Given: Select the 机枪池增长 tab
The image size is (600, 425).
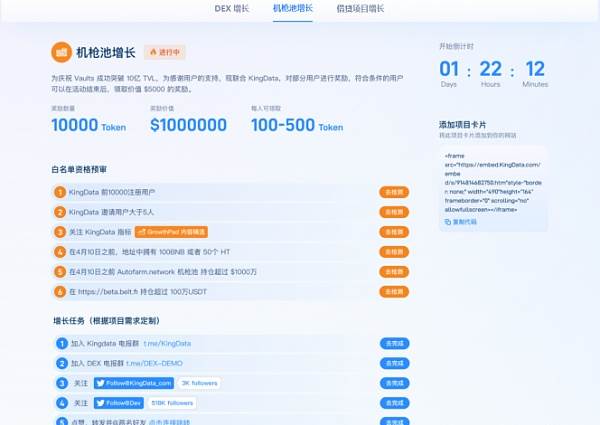Looking at the screenshot, I should click(293, 8).
